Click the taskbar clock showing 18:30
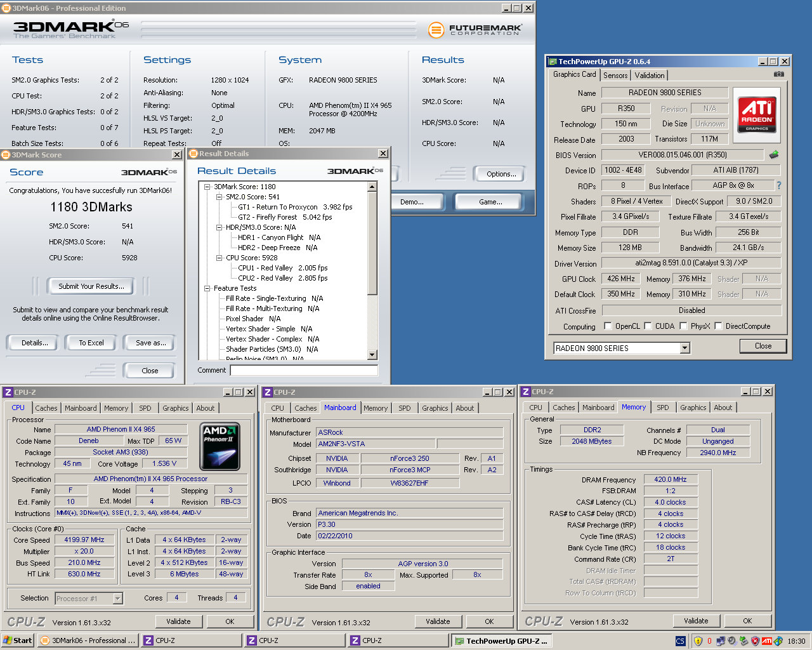Screen dimensions: 812x650 coord(796,641)
